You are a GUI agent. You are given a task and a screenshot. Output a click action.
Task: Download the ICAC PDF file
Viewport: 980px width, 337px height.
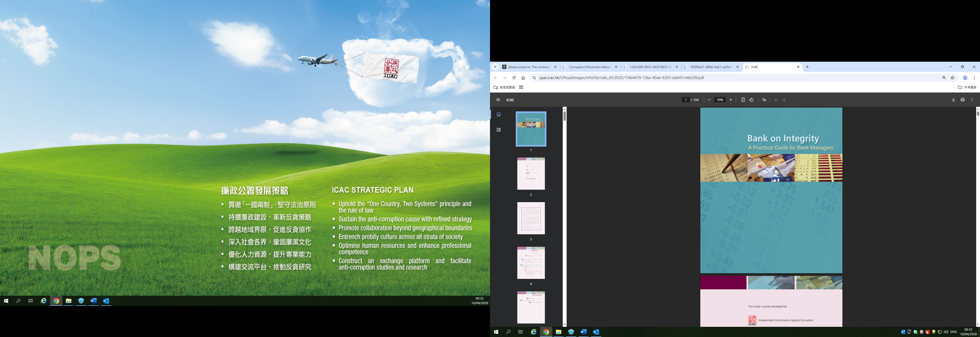(953, 100)
